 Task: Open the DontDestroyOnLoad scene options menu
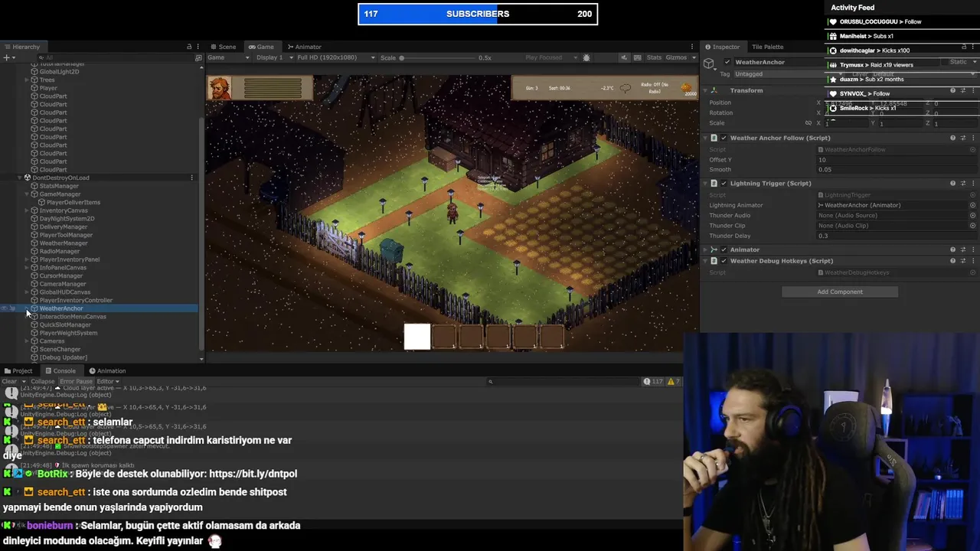(192, 178)
